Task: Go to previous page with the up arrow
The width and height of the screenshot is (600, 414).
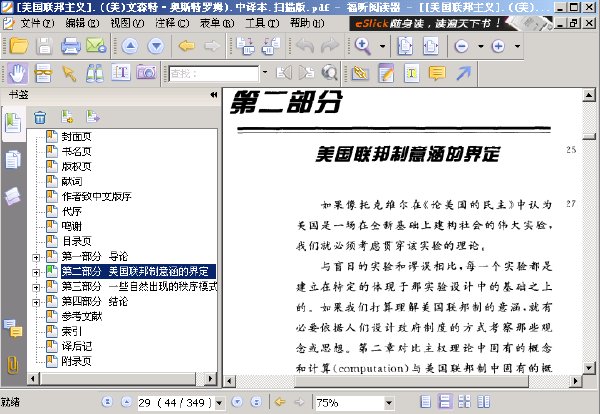Action: [130, 46]
